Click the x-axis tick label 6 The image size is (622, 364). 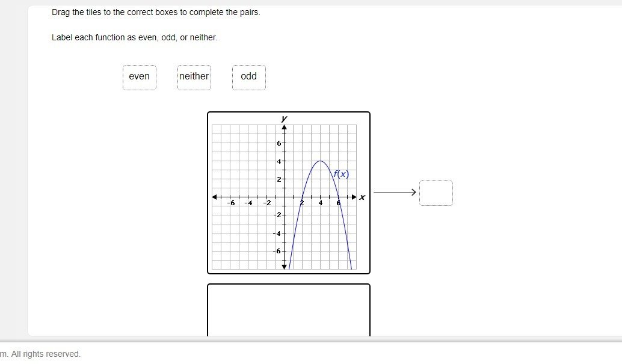(x=339, y=203)
